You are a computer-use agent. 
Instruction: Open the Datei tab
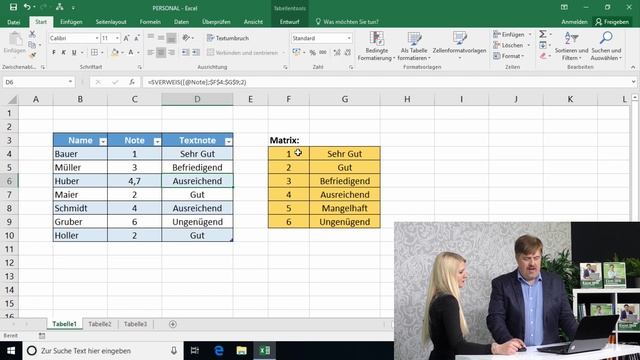[x=13, y=22]
